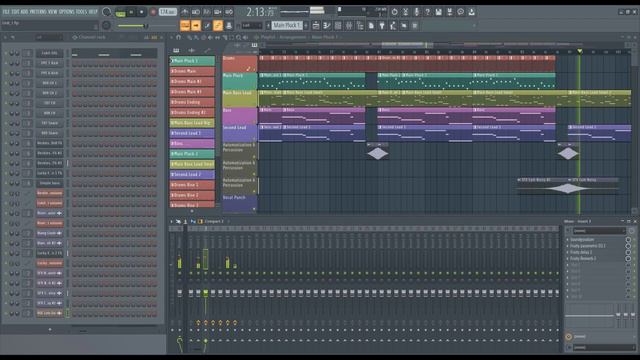Toggle the green pattern/song mode switch
This screenshot has width=640, height=360.
point(120,12)
